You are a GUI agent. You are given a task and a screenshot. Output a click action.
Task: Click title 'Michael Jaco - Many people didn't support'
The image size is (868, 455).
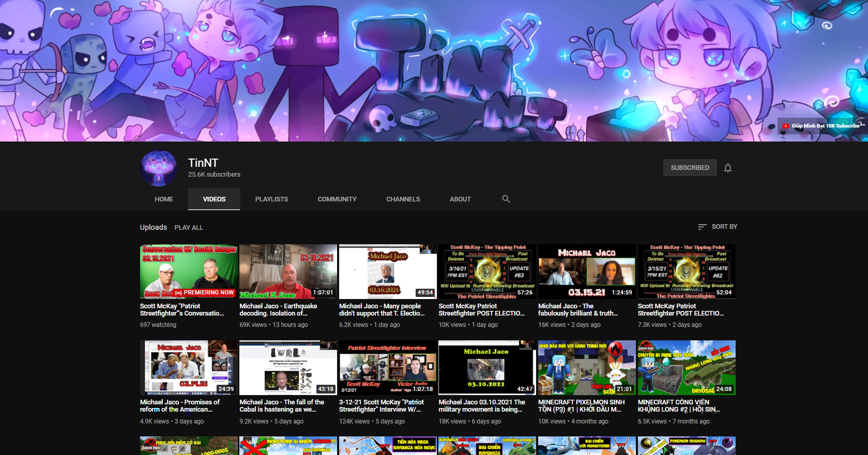click(382, 310)
